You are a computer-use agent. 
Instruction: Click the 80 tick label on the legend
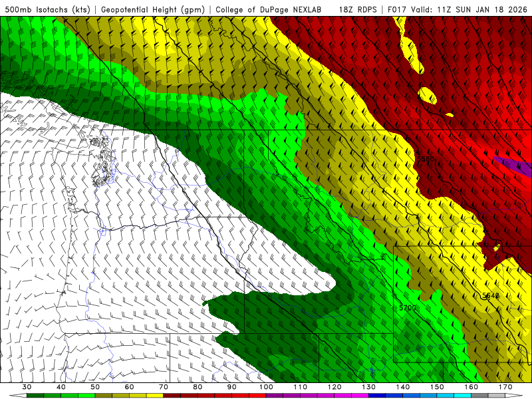(198, 387)
